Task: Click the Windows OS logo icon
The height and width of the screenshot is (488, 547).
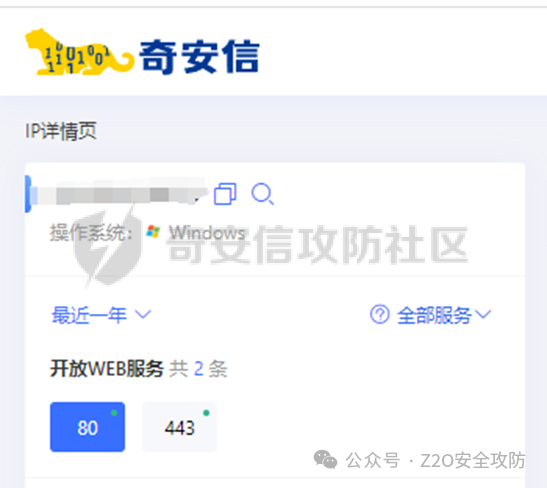Action: [x=153, y=232]
